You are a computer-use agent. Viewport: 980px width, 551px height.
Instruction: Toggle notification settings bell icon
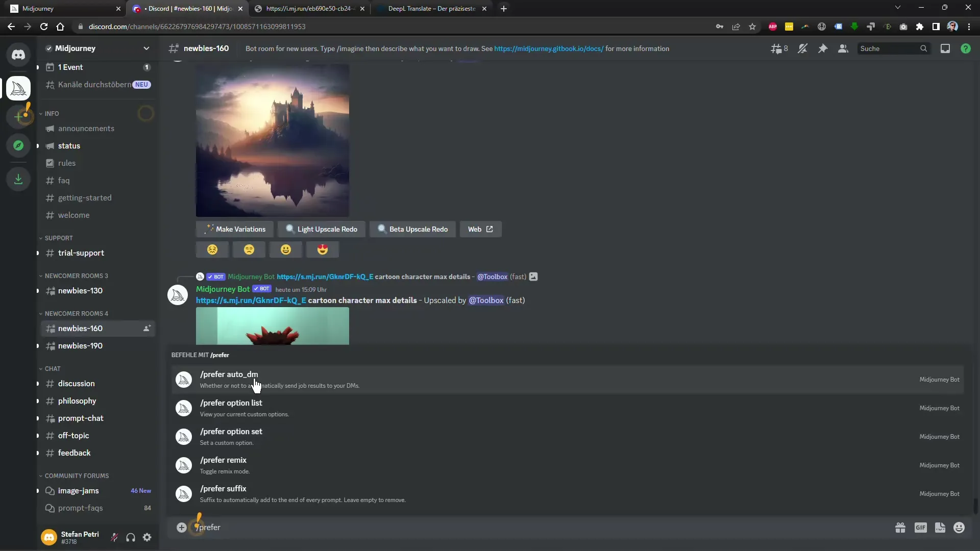(x=802, y=48)
